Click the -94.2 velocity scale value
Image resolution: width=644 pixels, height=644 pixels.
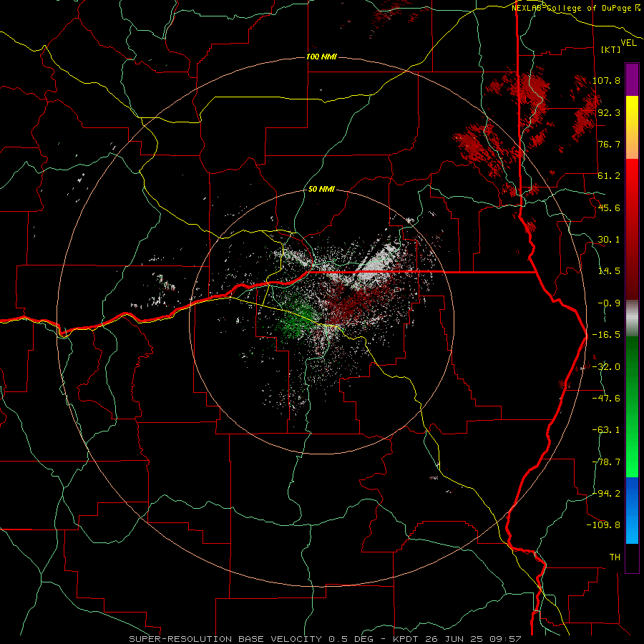click(x=606, y=493)
